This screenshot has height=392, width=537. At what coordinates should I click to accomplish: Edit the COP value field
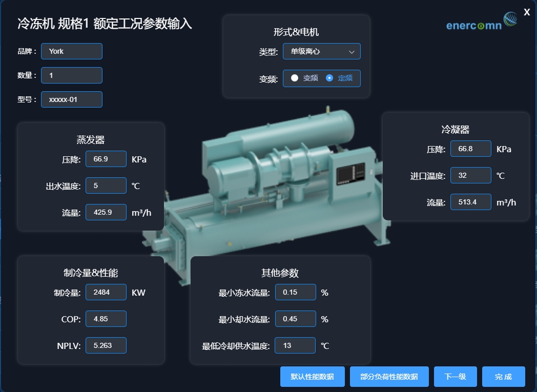click(x=106, y=319)
